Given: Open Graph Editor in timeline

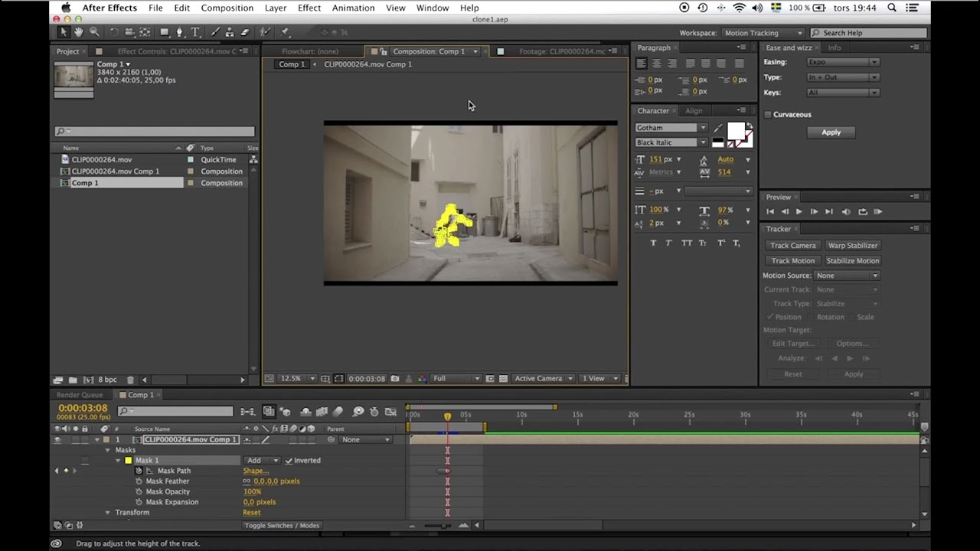Looking at the screenshot, I should tap(391, 412).
